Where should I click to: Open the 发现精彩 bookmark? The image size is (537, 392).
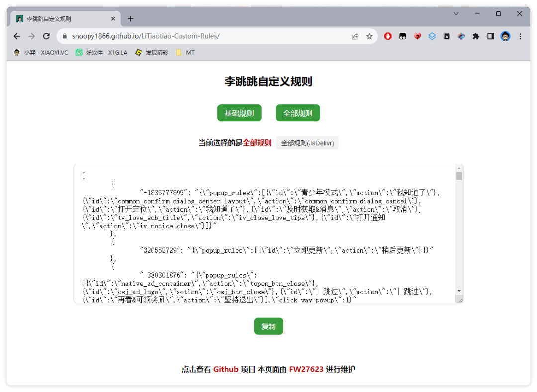click(x=152, y=52)
